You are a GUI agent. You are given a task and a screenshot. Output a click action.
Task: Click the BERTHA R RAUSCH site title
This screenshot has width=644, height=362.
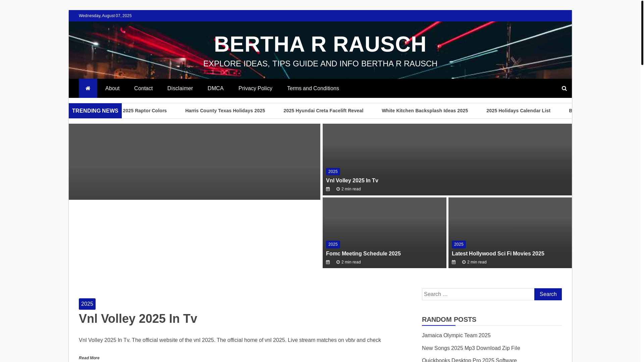[x=320, y=44]
